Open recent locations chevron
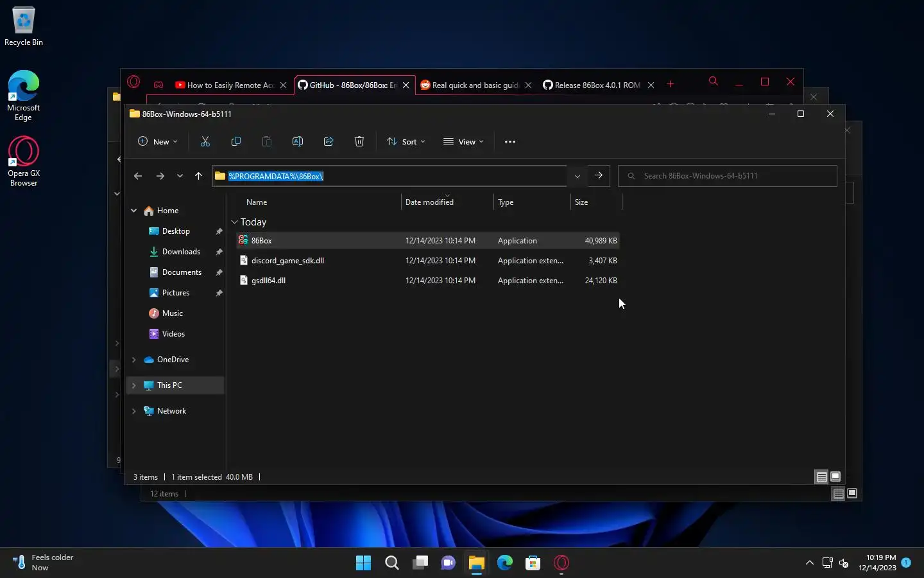This screenshot has width=924, height=578. (x=180, y=176)
